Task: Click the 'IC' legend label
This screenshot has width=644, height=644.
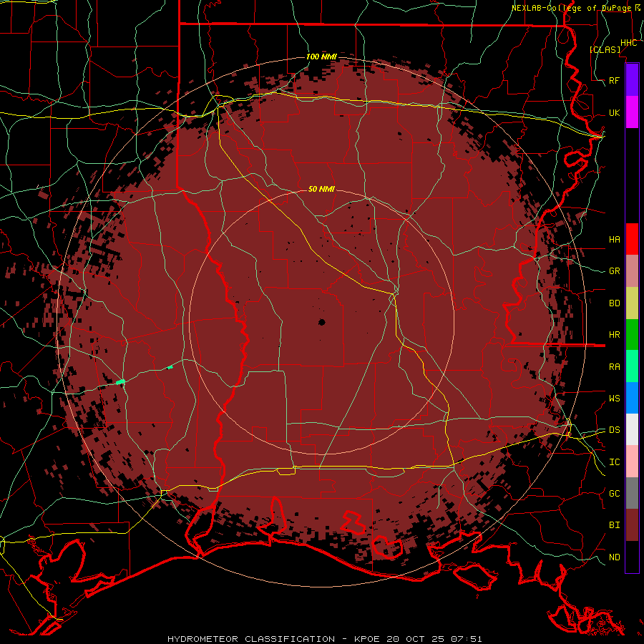Action: 614,462
